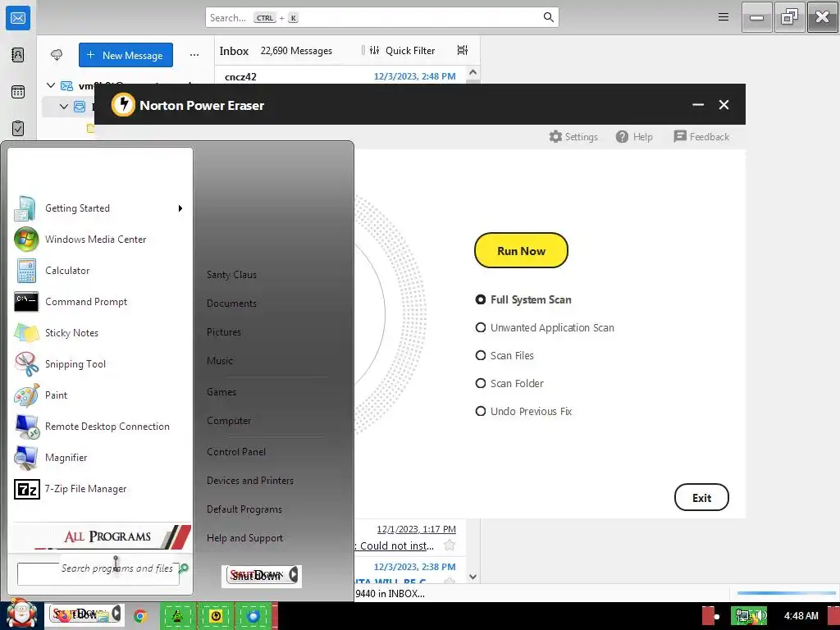Click the Santa Start button
The image size is (840, 630).
click(x=21, y=614)
